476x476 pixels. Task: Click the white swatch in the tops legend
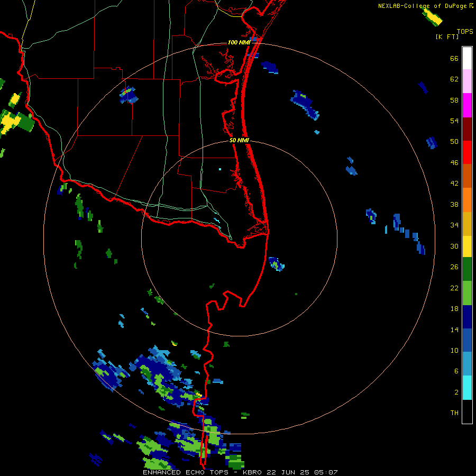pos(467,58)
